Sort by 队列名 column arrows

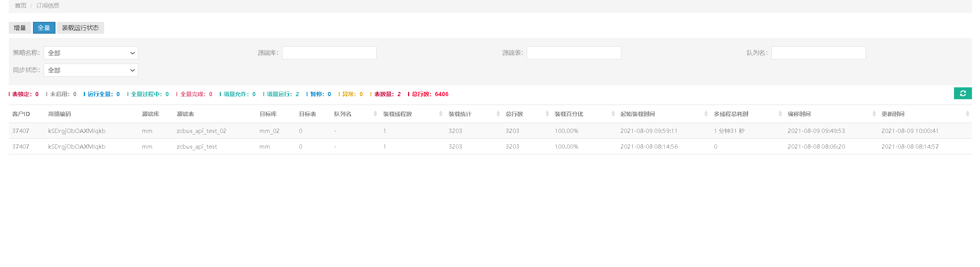tap(375, 114)
